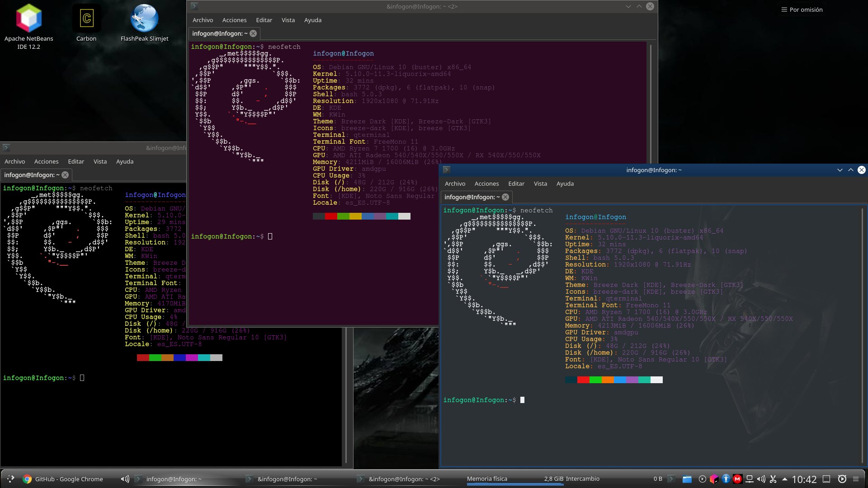Open the Klipper clipboard scissors tray icon

point(774,479)
